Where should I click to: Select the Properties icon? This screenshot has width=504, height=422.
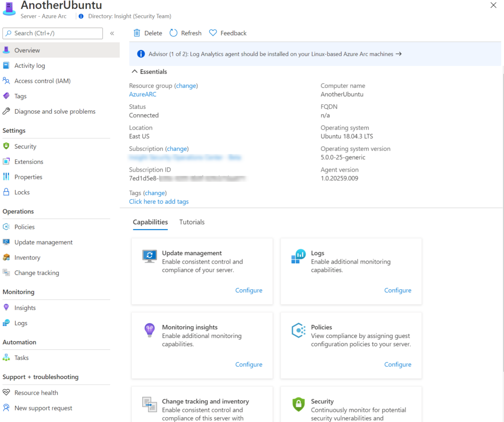coord(6,177)
